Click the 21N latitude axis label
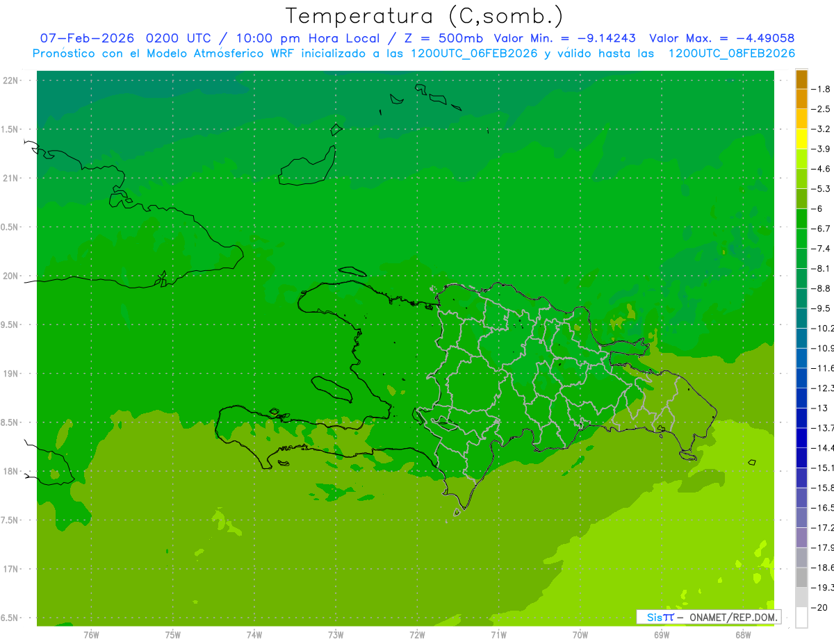 pyautogui.click(x=10, y=178)
